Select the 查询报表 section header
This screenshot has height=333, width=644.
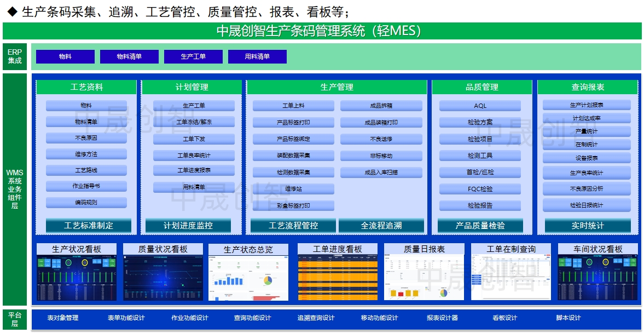587,87
